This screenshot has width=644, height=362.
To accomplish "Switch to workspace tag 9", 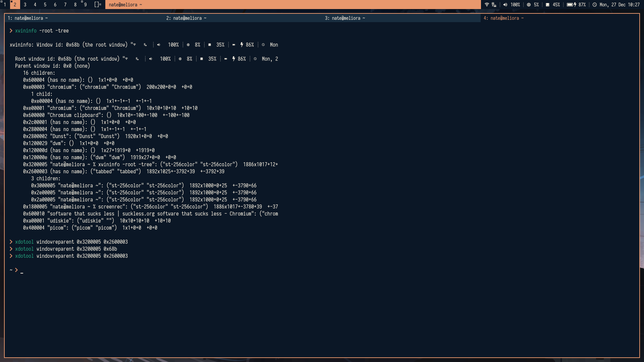I will pyautogui.click(x=85, y=5).
